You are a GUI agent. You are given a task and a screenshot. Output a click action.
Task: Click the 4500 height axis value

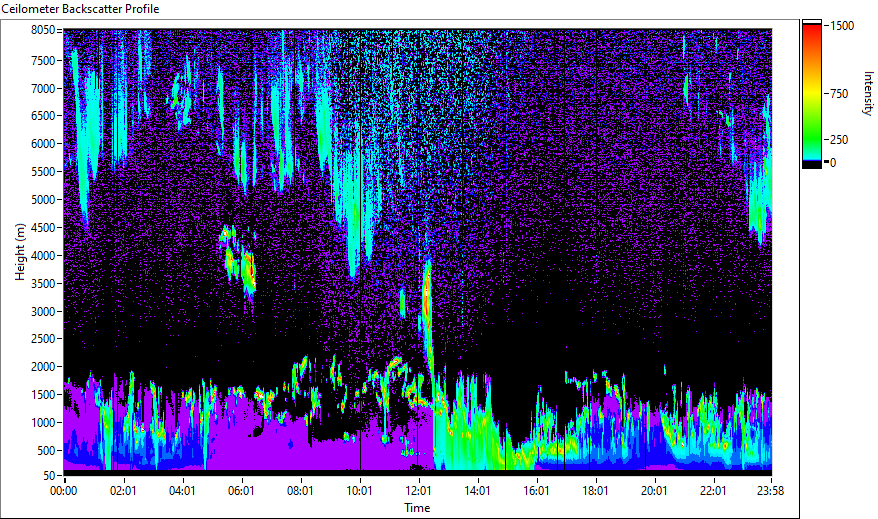click(x=43, y=228)
